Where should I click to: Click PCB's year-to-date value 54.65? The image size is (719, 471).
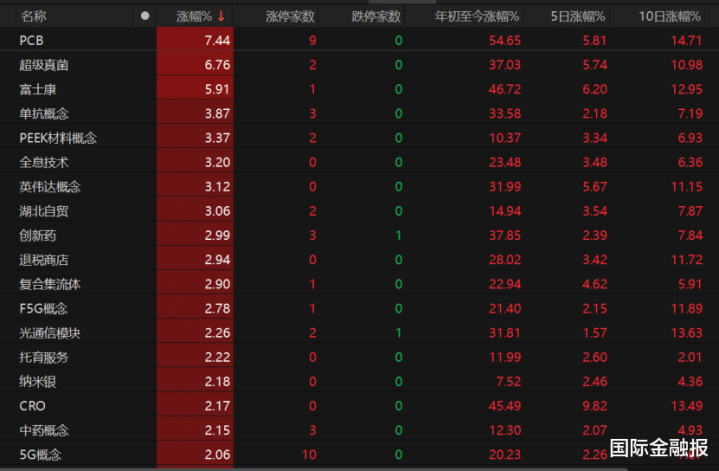tap(504, 40)
